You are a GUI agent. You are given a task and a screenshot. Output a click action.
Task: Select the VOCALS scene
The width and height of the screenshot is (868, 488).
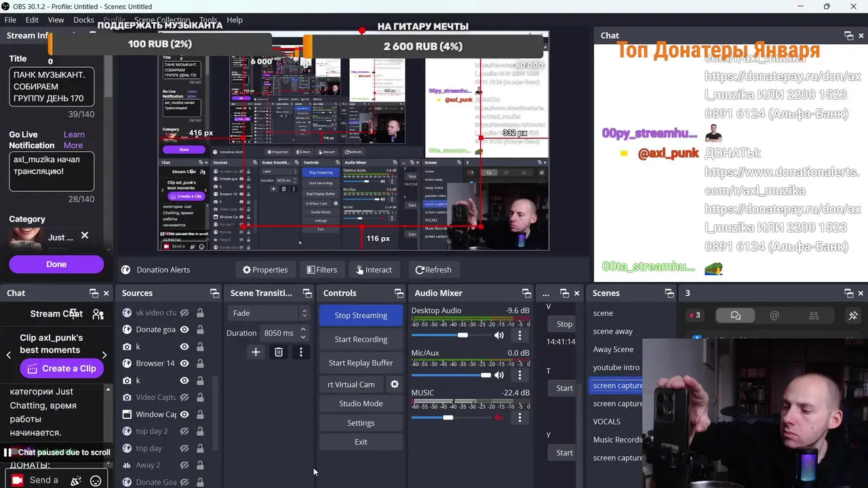click(x=606, y=422)
